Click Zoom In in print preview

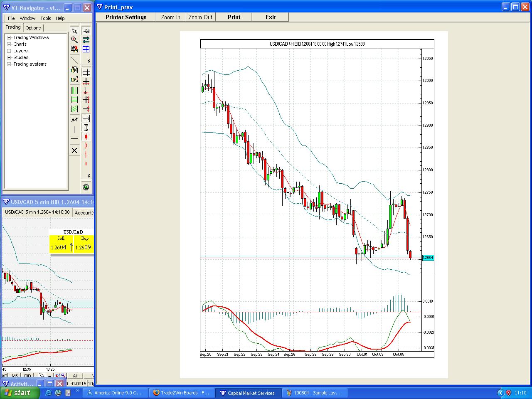(x=171, y=17)
